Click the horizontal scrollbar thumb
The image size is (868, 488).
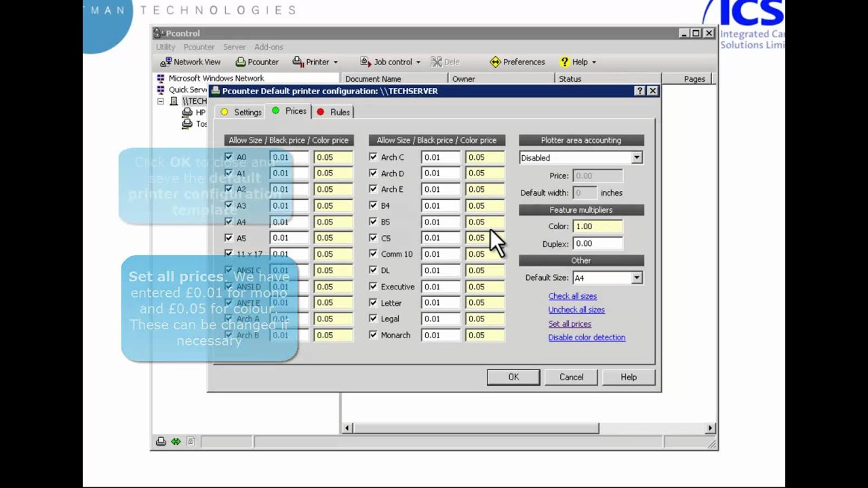(x=475, y=428)
